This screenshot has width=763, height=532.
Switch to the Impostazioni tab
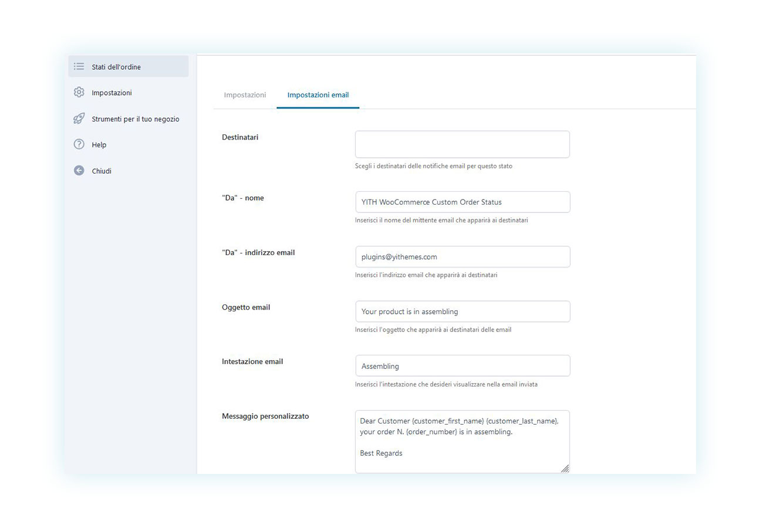point(245,95)
